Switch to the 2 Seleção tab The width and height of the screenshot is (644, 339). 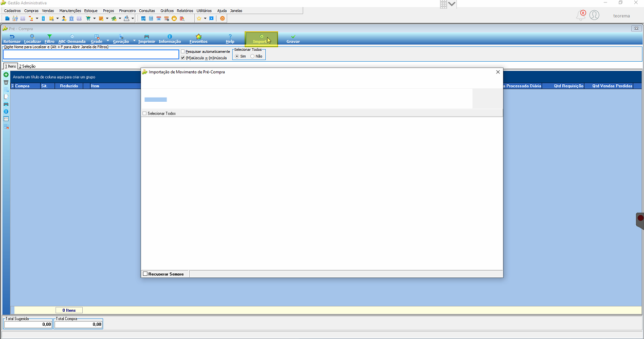tap(27, 66)
